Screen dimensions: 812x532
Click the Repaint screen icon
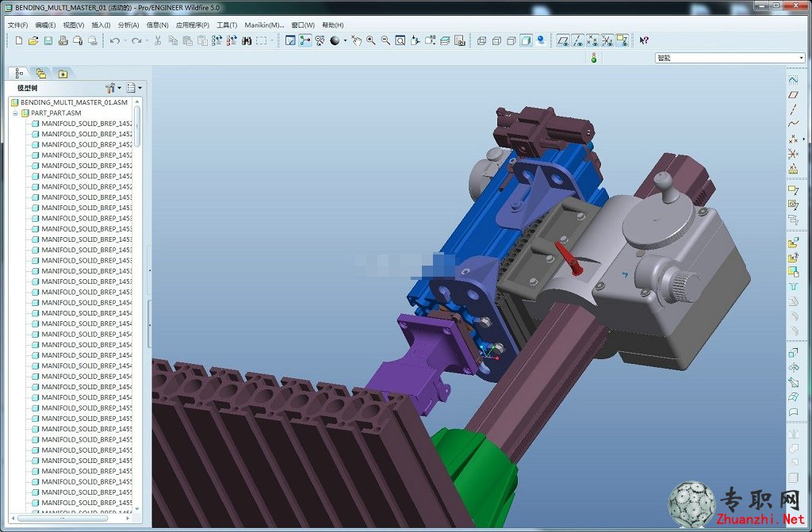click(290, 40)
